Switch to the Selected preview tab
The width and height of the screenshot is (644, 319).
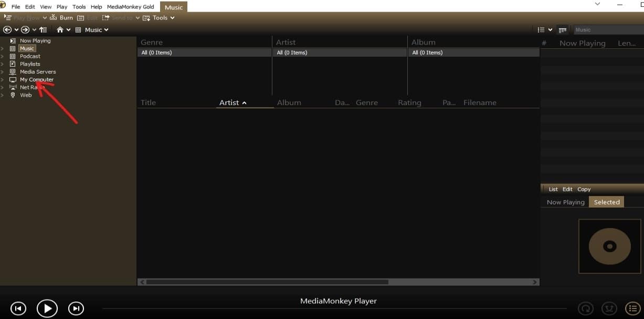tap(607, 202)
